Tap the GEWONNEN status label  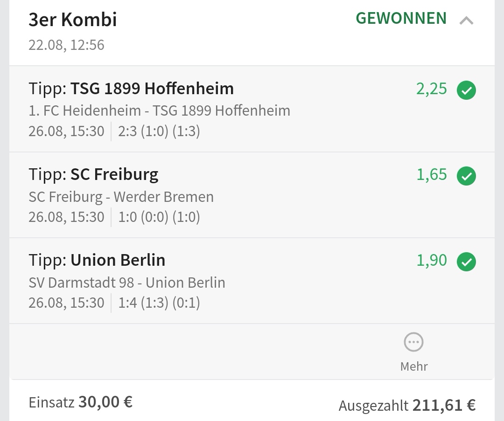(401, 19)
